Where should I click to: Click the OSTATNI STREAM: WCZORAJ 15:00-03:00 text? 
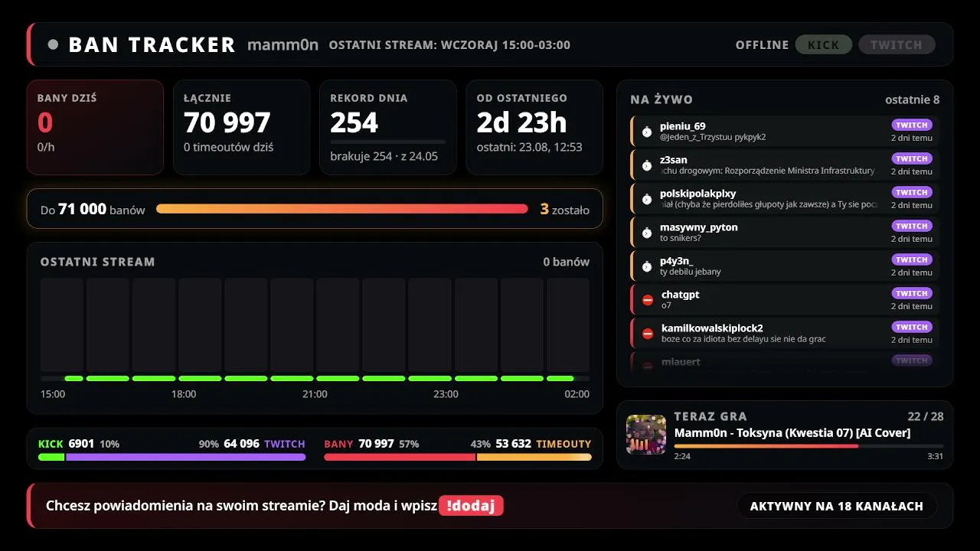tap(449, 45)
